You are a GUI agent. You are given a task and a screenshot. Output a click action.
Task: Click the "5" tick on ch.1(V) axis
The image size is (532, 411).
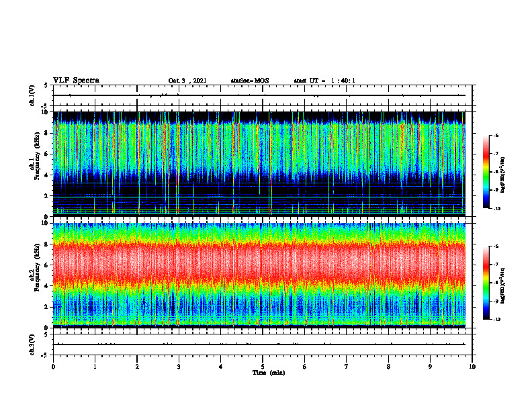[47, 86]
